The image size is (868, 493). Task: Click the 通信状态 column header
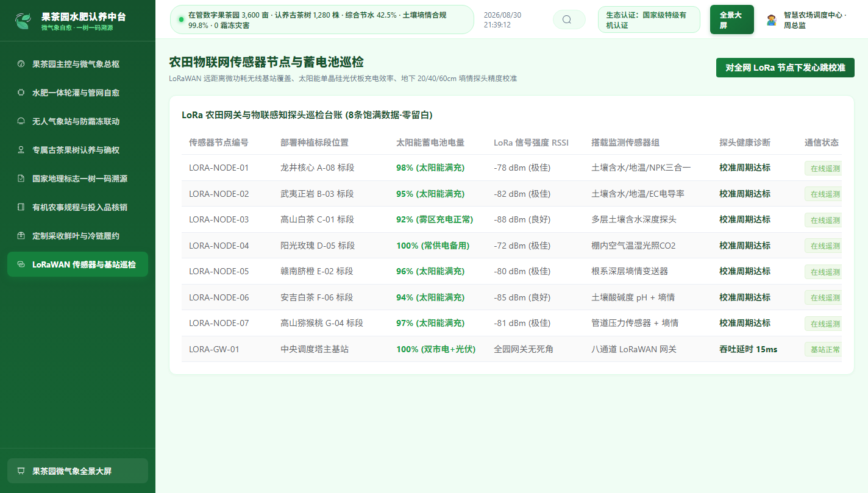coord(822,143)
